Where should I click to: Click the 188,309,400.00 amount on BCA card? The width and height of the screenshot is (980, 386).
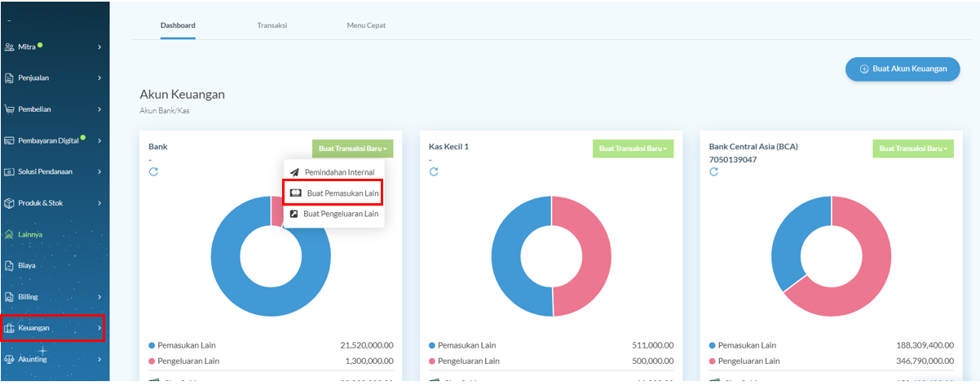(925, 345)
